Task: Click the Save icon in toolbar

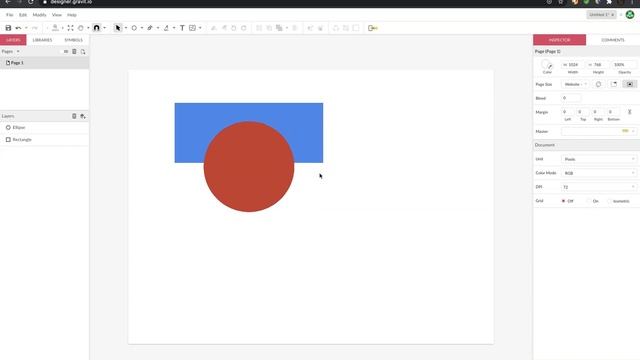Action: [x=8, y=28]
